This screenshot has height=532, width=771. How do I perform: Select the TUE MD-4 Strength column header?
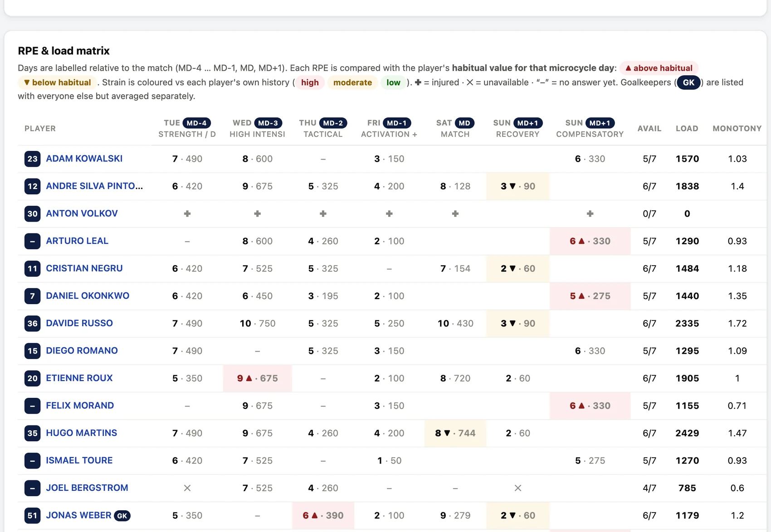[x=187, y=128]
